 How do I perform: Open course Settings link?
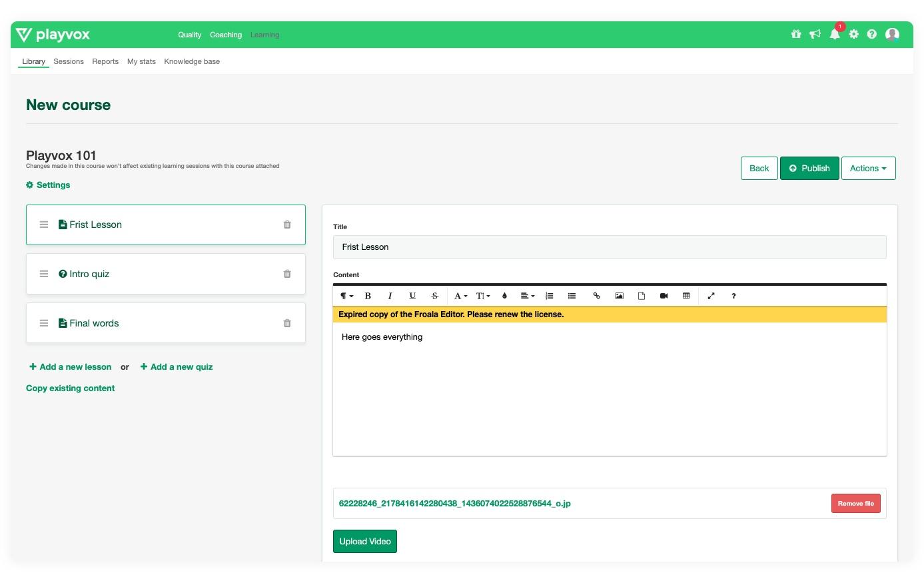click(48, 185)
